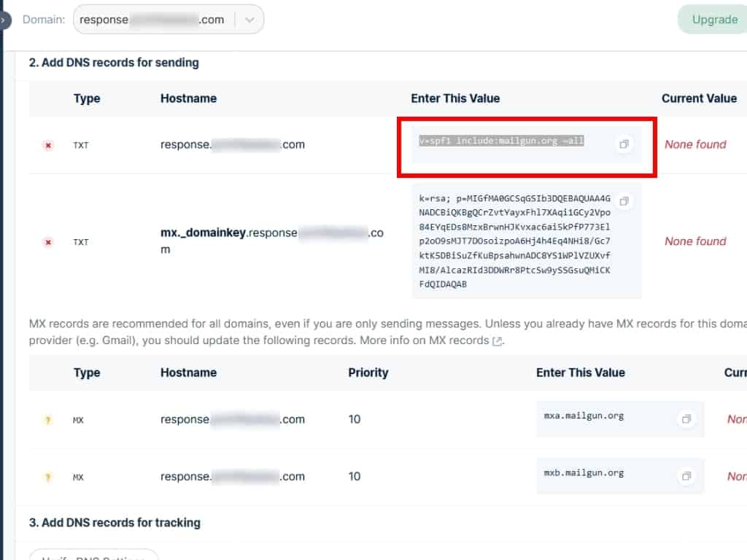
Task: Expand the collapsed sidebar with top-left chevron
Action: [x=4, y=20]
